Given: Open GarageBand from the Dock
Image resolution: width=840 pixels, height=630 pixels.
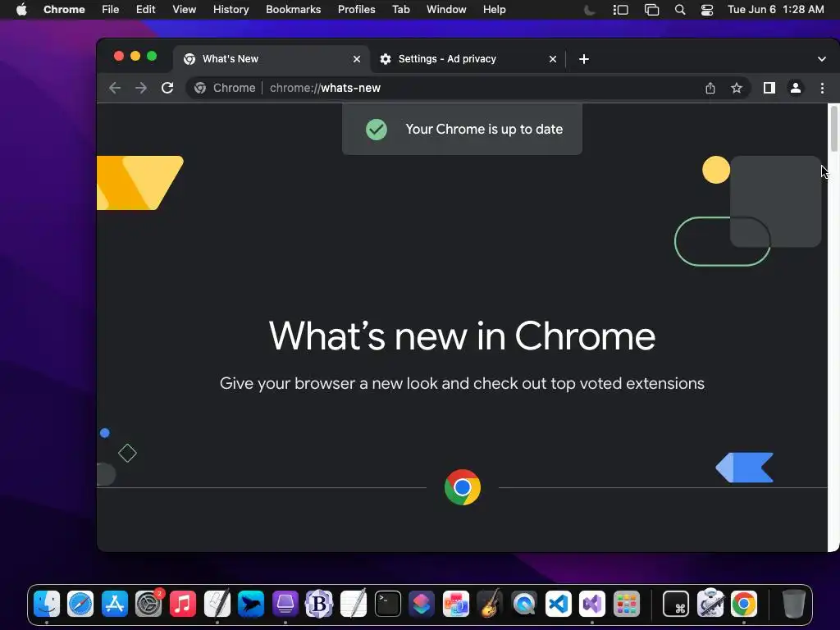Looking at the screenshot, I should point(490,604).
